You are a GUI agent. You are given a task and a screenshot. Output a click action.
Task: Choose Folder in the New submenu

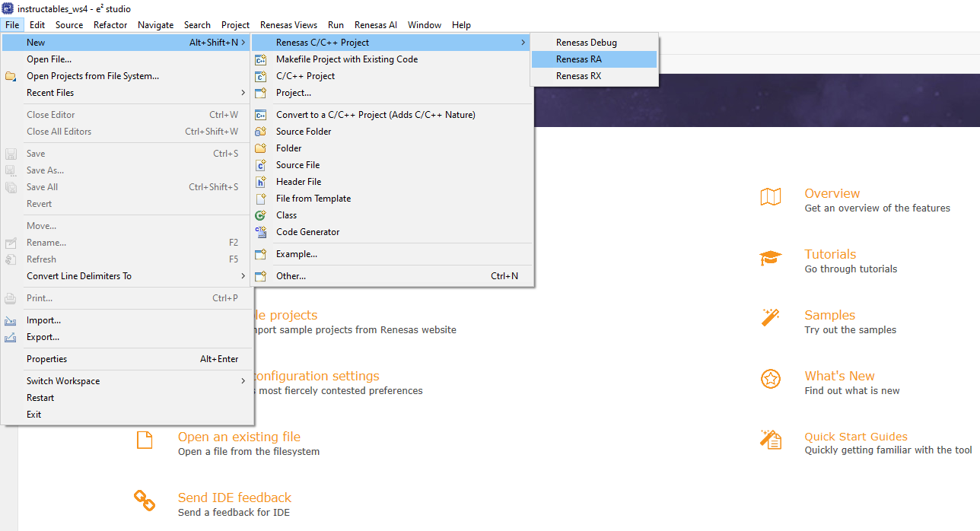(x=392, y=148)
